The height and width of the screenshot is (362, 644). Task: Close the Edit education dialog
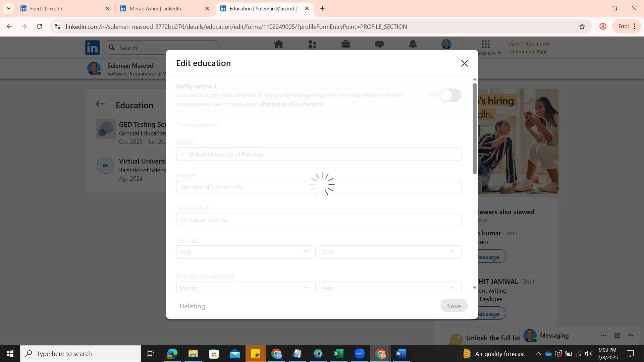click(465, 63)
